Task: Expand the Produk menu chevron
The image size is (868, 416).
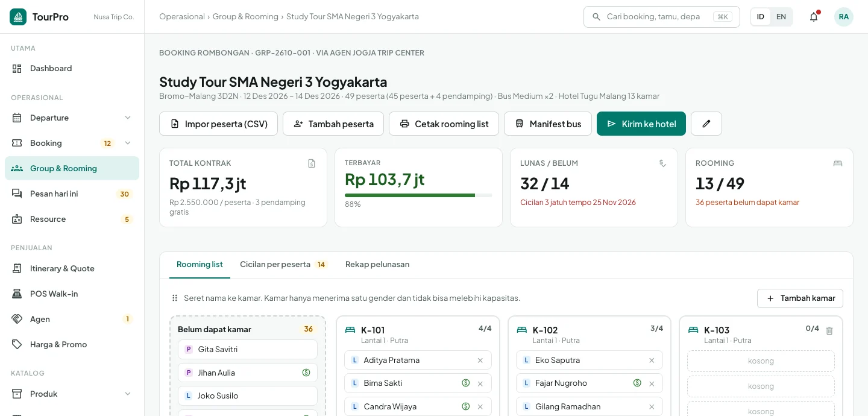Action: (128, 394)
